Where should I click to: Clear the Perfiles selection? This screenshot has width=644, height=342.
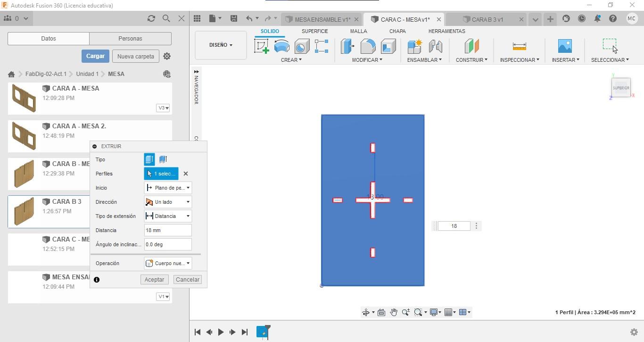click(186, 174)
